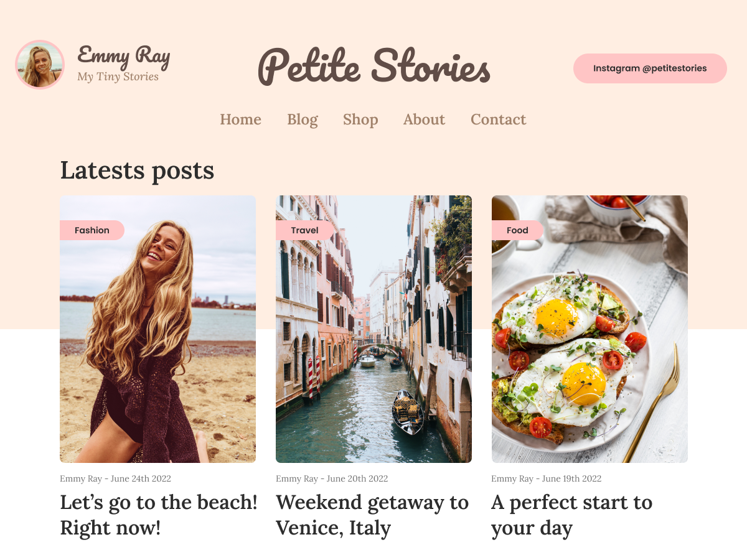747x560 pixels.
Task: Click the 'Let's go to the beach!' headline
Action: (x=157, y=515)
